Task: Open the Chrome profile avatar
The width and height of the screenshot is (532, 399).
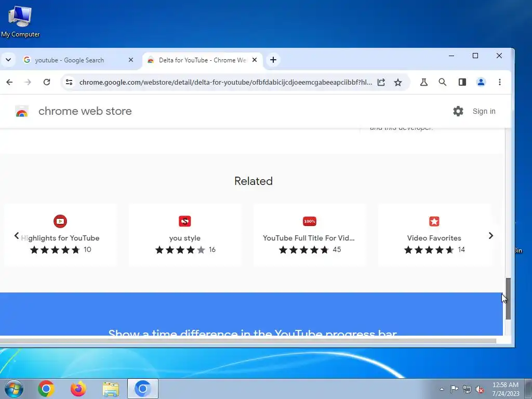Action: coord(481,82)
